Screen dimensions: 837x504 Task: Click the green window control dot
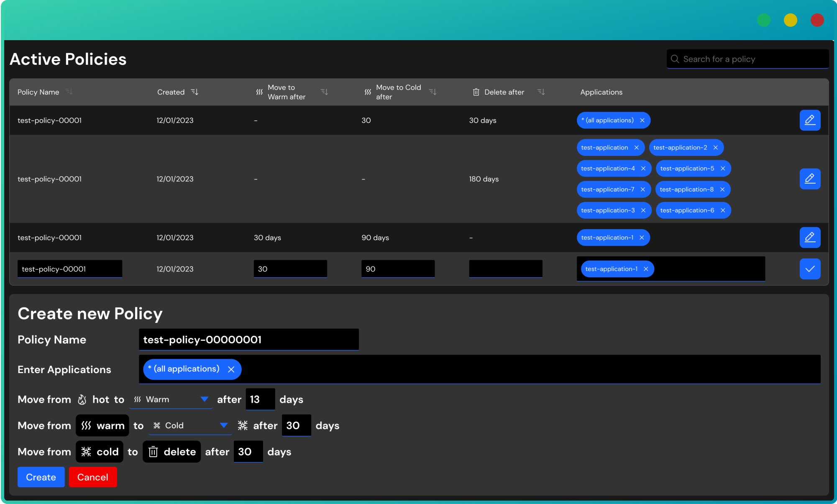(x=763, y=20)
